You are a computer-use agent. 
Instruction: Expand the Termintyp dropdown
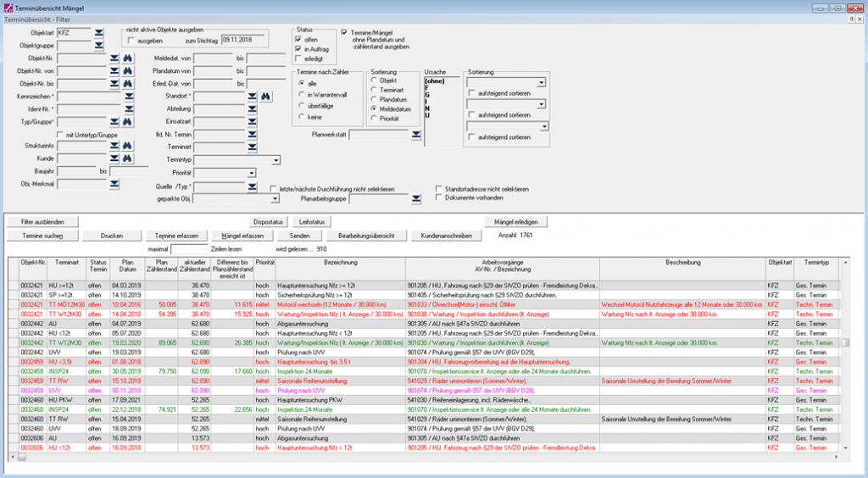pyautogui.click(x=276, y=159)
